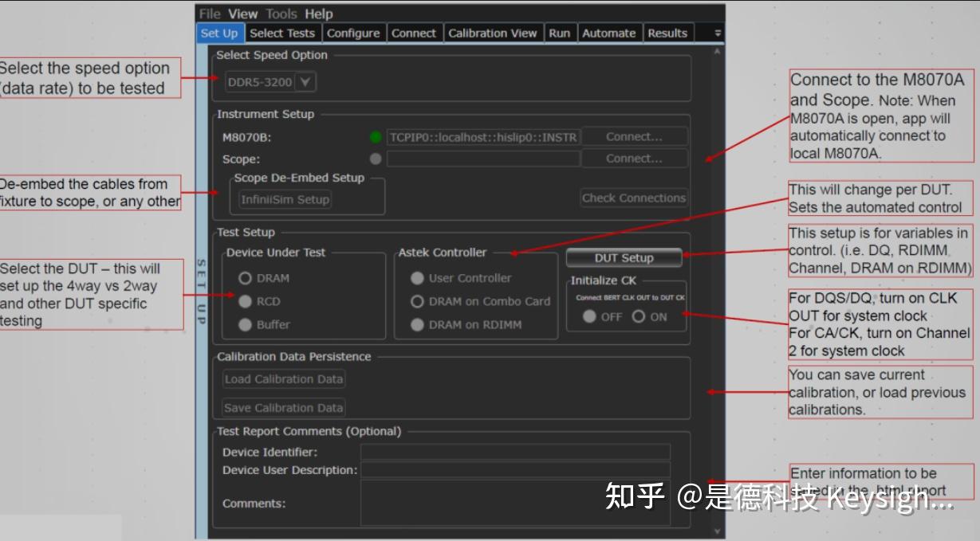The width and height of the screenshot is (980, 541).
Task: Open the Help menu
Action: click(x=317, y=13)
